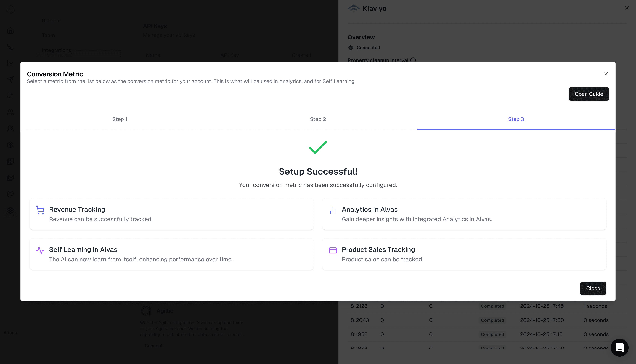Open the palette theme sidebar icon
Image resolution: width=636 pixels, height=364 pixels.
(x=10, y=194)
